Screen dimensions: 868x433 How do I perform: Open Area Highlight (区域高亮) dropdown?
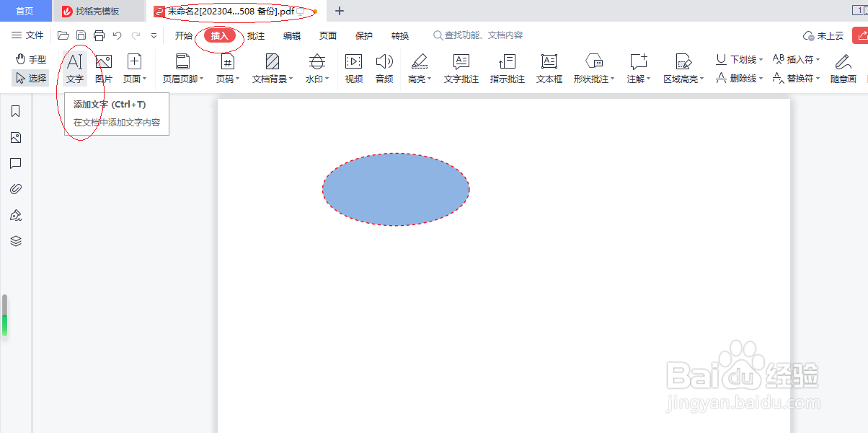[684, 69]
